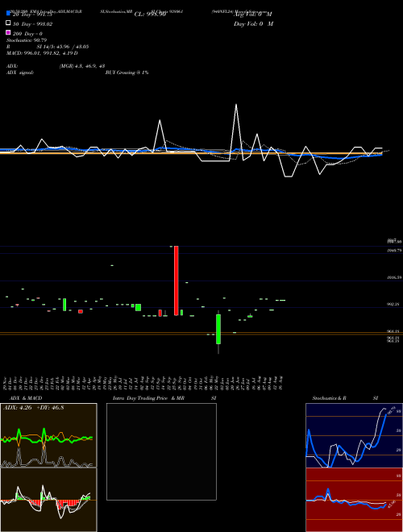Click the blue 20 Day legend square
Image resolution: width=403 pixels, height=532 pixels.
pos(9,13)
